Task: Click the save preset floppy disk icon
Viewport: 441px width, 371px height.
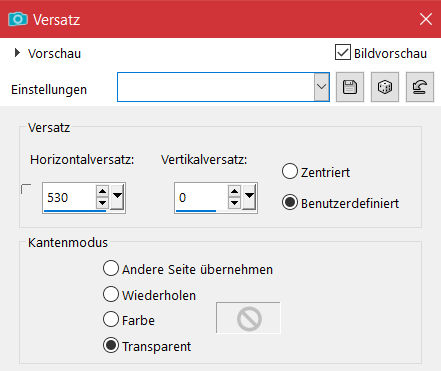Action: pyautogui.click(x=350, y=87)
